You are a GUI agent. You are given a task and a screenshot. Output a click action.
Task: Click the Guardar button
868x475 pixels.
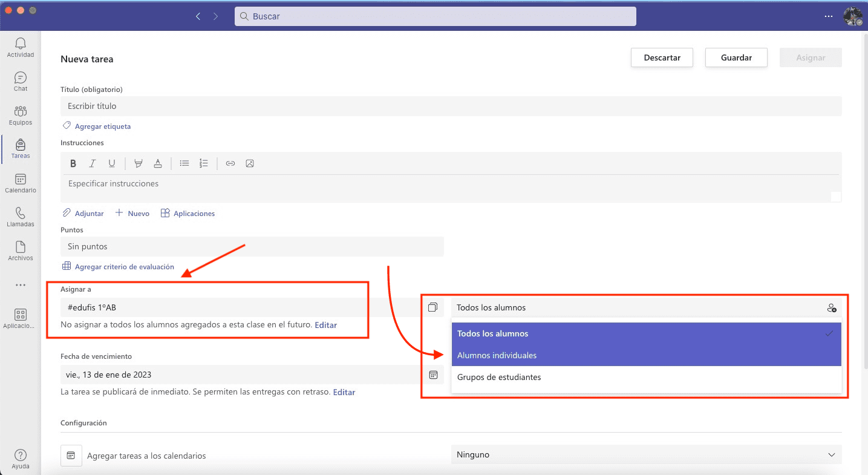click(x=736, y=57)
